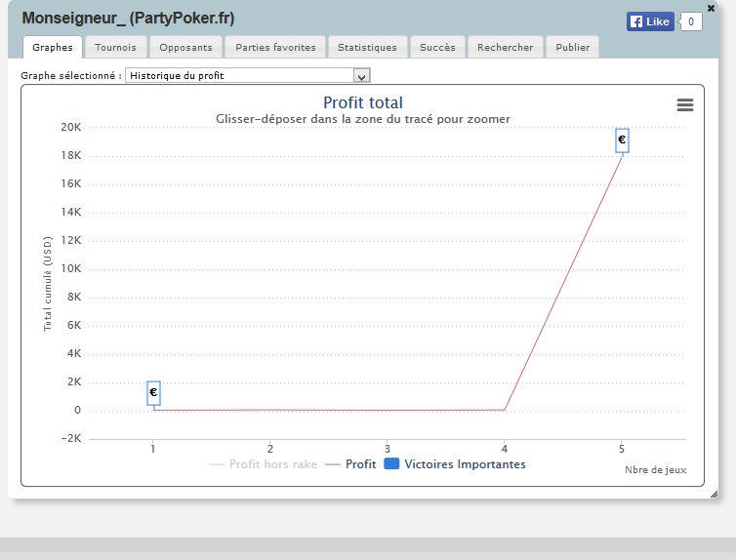Screen dimensions: 736x560
Task: Switch to the Succès tab
Action: click(437, 48)
